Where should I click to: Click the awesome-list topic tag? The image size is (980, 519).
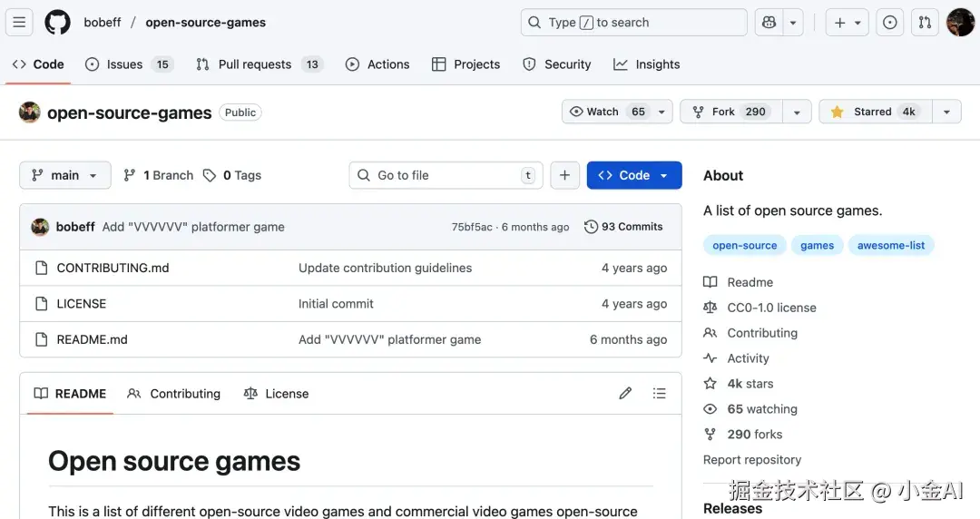click(x=891, y=246)
